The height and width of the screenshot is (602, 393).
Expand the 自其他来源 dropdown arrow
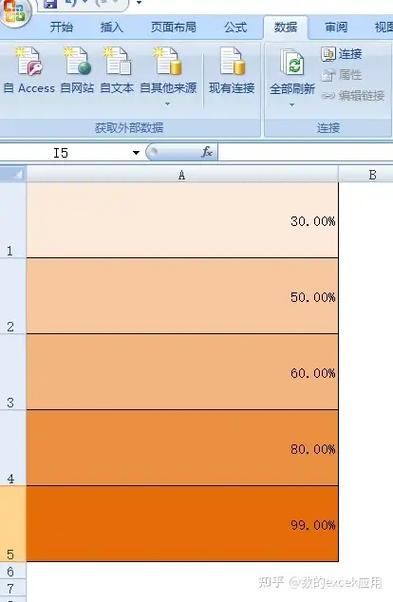167,104
